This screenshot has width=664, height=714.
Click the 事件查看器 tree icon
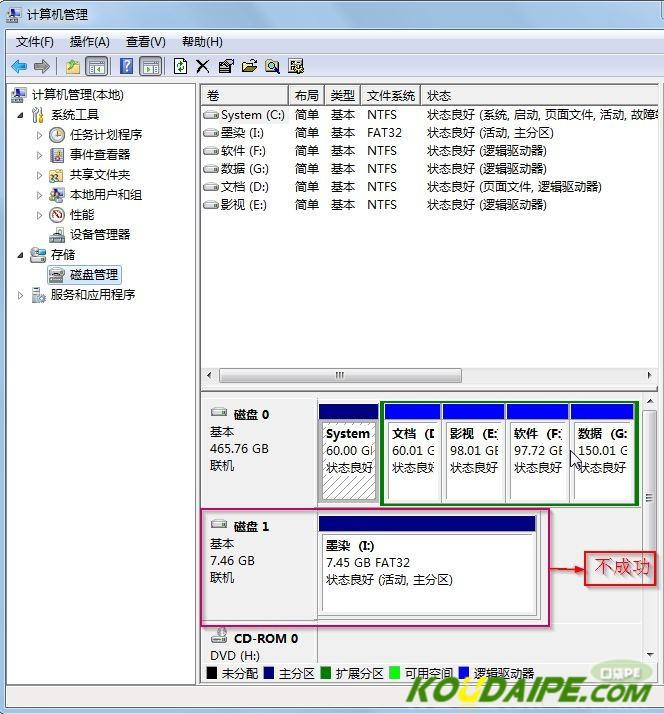click(57, 155)
